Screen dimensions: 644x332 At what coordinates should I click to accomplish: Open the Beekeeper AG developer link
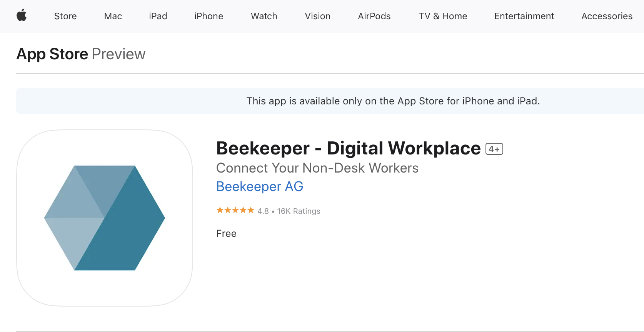click(260, 186)
